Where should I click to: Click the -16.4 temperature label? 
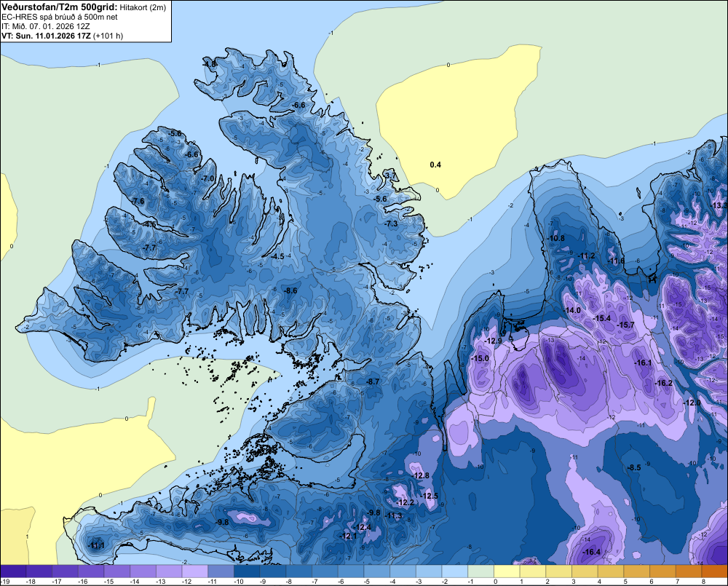coord(591,552)
